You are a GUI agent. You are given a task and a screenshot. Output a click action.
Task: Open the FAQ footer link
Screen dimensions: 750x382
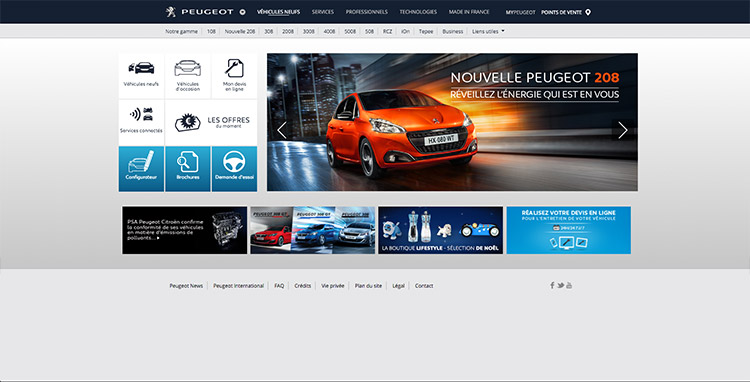click(279, 286)
